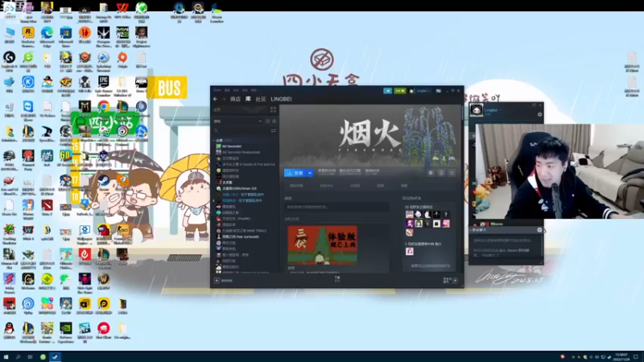The image size is (644, 362).
Task: Click the activity status input field
Action: [336, 207]
